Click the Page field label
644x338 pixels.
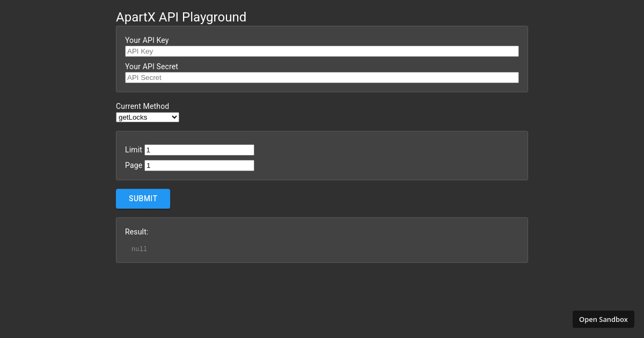coord(134,165)
